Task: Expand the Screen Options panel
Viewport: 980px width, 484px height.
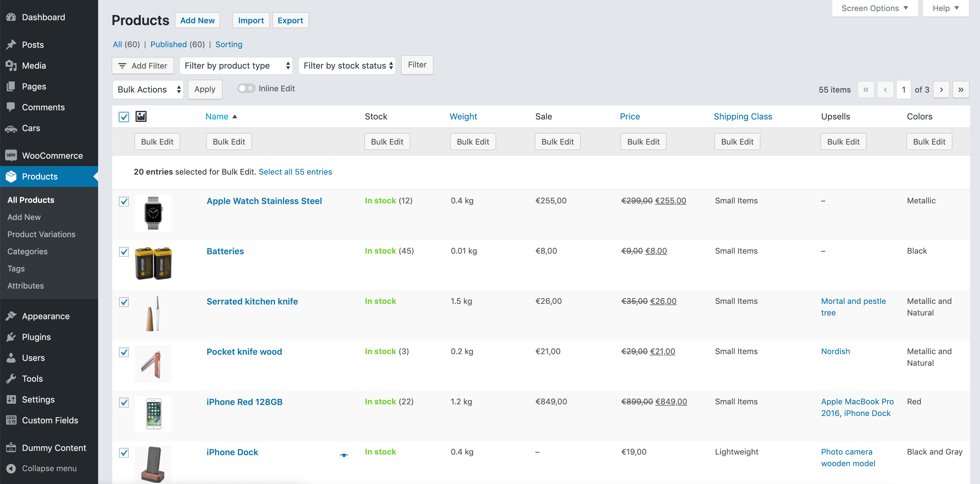Action: (x=874, y=8)
